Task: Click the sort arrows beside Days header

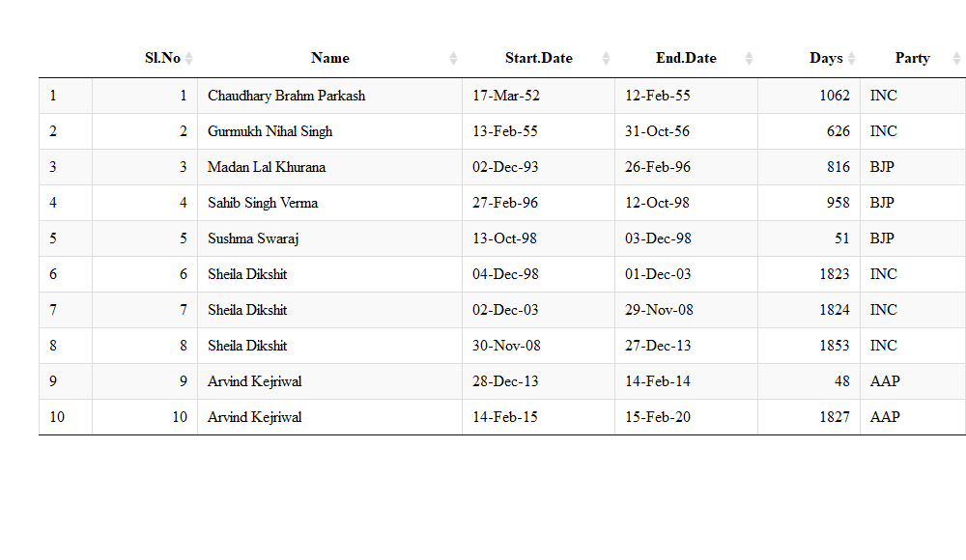Action: (x=852, y=59)
